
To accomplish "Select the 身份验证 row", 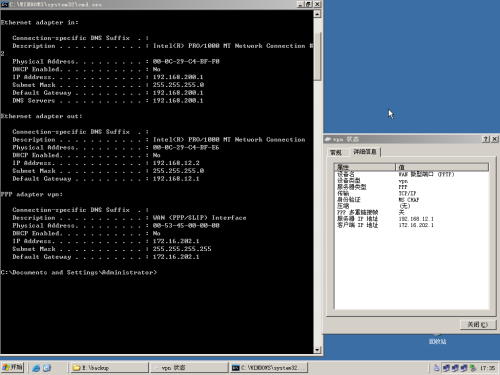I will (412, 200).
